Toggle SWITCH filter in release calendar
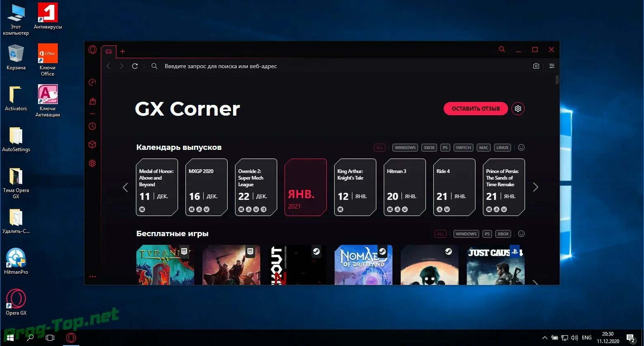Screen dimensions: 644x346 tap(463, 147)
